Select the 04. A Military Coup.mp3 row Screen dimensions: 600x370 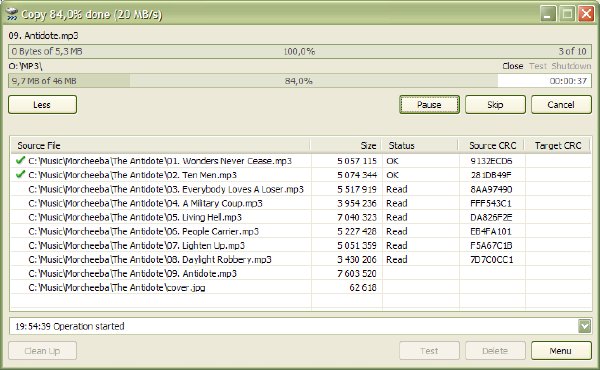[x=301, y=203]
